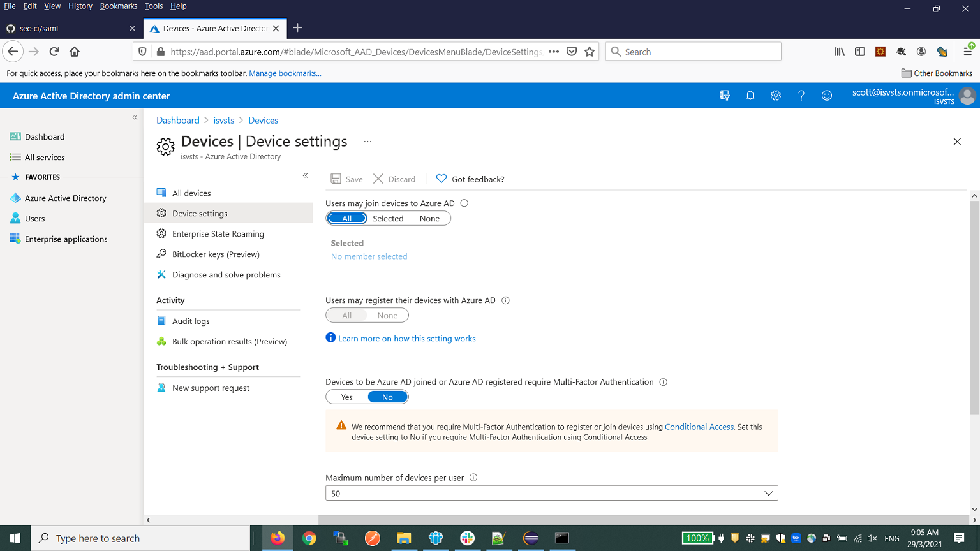The image size is (980, 551).
Task: Open the Firefox library icon
Action: 840,52
